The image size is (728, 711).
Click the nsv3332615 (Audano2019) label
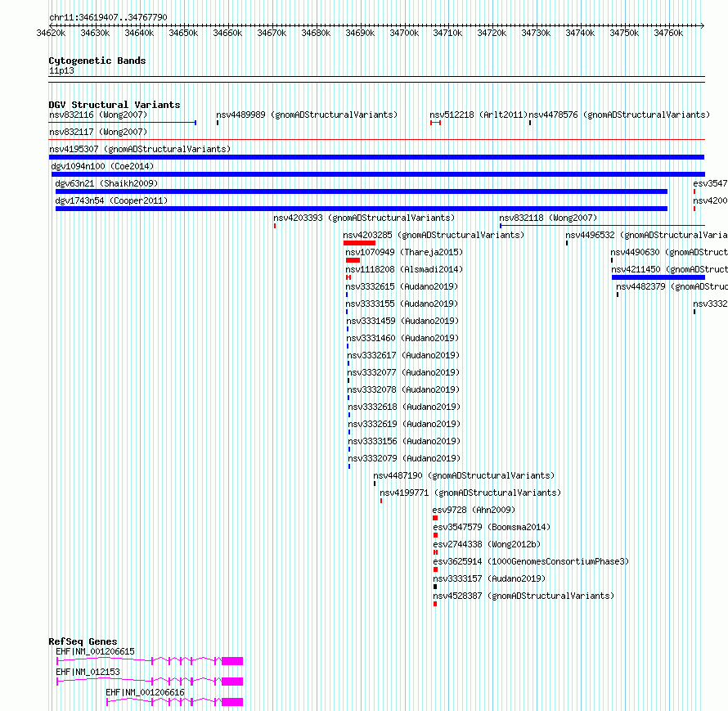tap(402, 286)
